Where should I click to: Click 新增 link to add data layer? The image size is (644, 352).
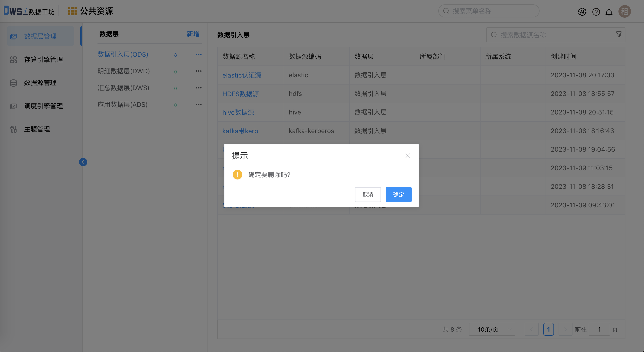tap(193, 34)
